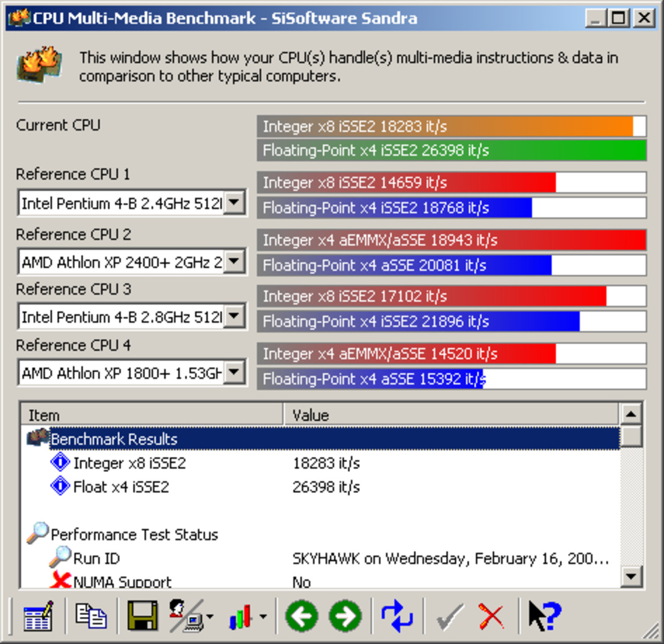Click the grey checkmark OK icon

click(x=449, y=617)
